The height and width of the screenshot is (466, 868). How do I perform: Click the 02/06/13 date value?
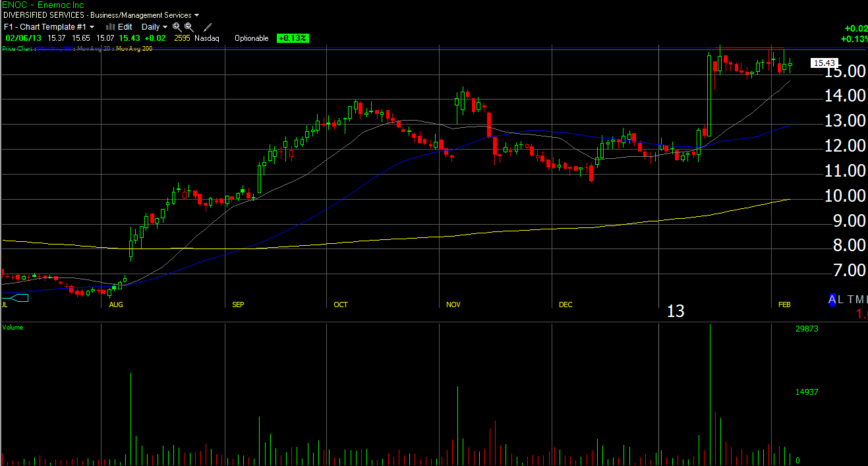click(x=23, y=38)
